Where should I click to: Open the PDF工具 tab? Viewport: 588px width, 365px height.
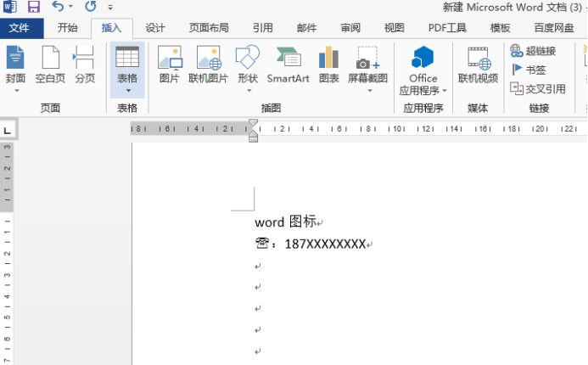click(447, 28)
